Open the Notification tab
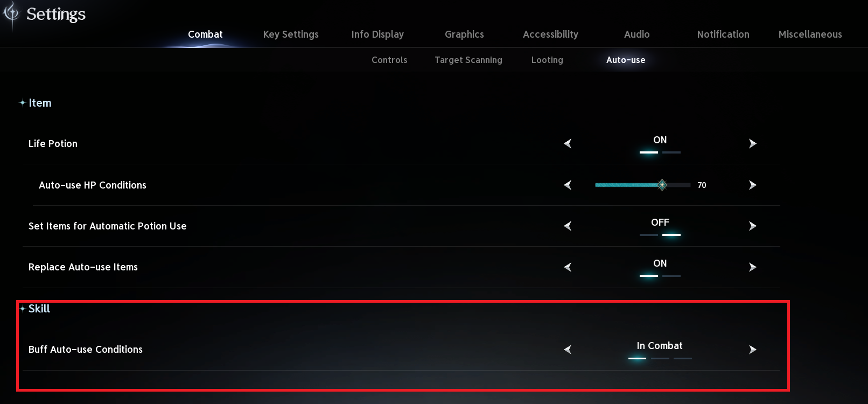Image resolution: width=868 pixels, height=404 pixels. coord(723,34)
